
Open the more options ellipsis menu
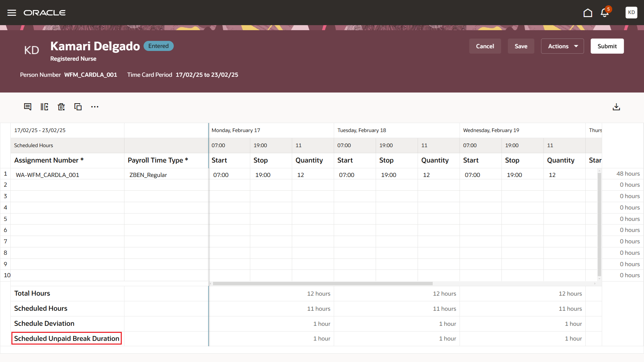pyautogui.click(x=95, y=107)
